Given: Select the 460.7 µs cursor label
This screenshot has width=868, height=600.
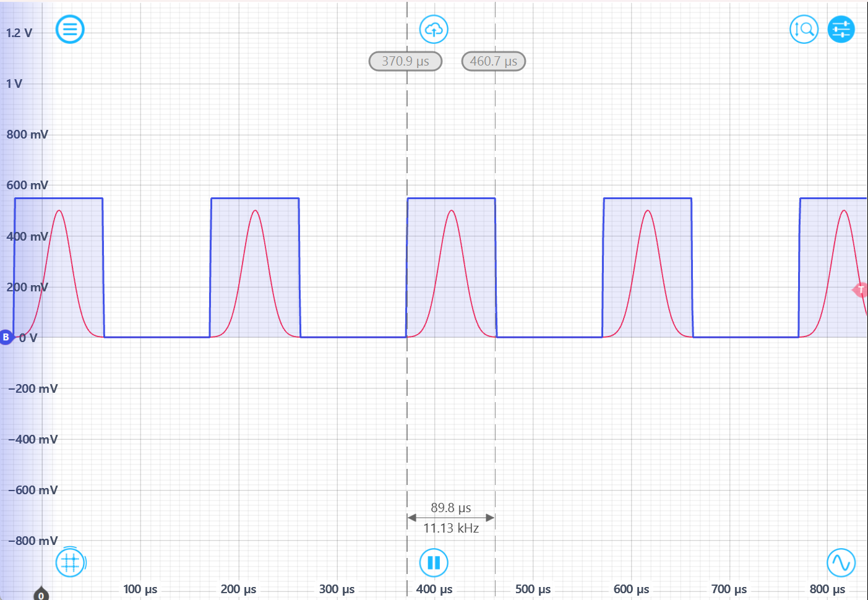Looking at the screenshot, I should tap(494, 61).
